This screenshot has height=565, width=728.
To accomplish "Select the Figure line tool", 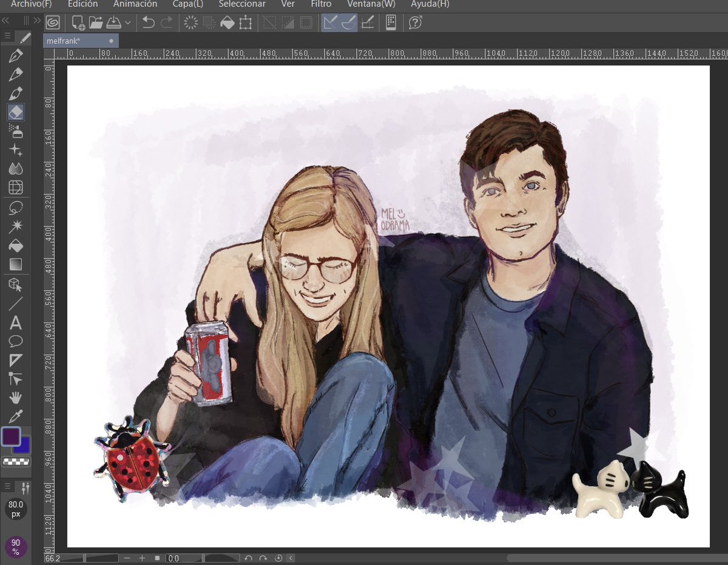I will pyautogui.click(x=16, y=303).
